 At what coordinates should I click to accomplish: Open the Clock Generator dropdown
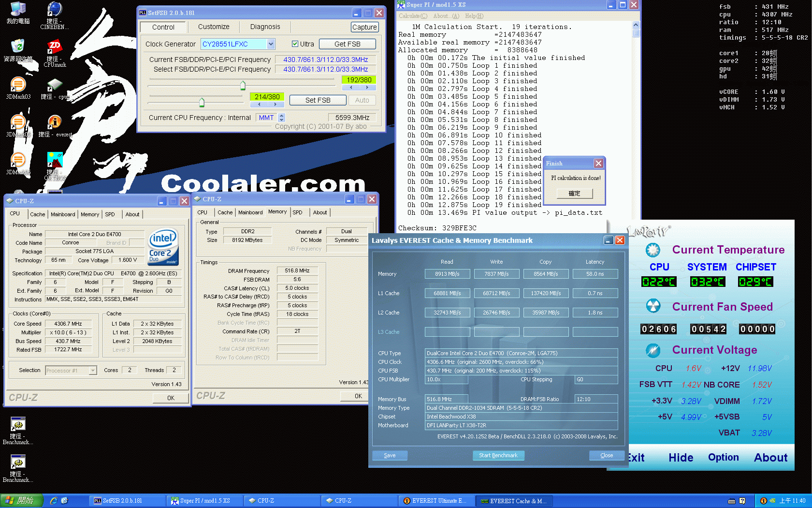271,44
